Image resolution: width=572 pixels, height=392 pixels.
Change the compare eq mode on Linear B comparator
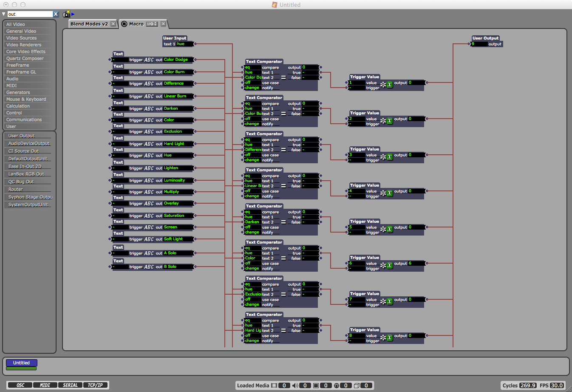coord(252,176)
